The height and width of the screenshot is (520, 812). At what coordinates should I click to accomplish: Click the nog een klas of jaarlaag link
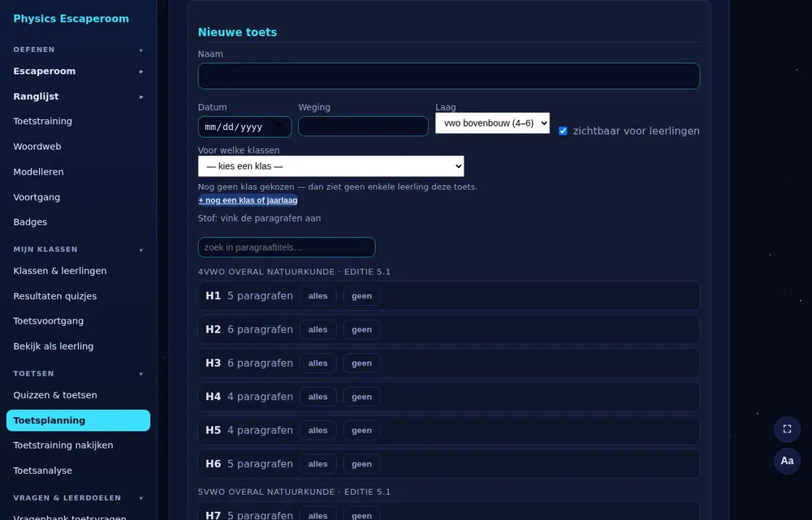tap(248, 200)
